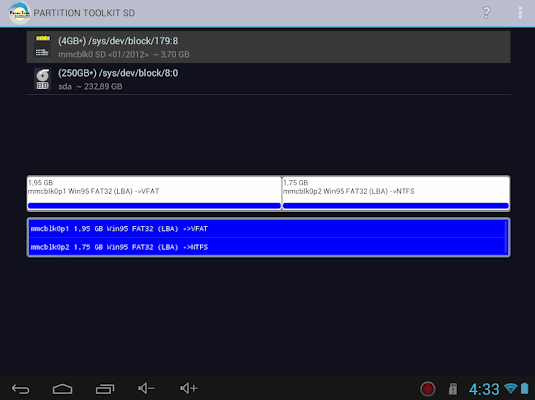Tap the red record indicator icon
This screenshot has width=535, height=400.
pyautogui.click(x=428, y=389)
